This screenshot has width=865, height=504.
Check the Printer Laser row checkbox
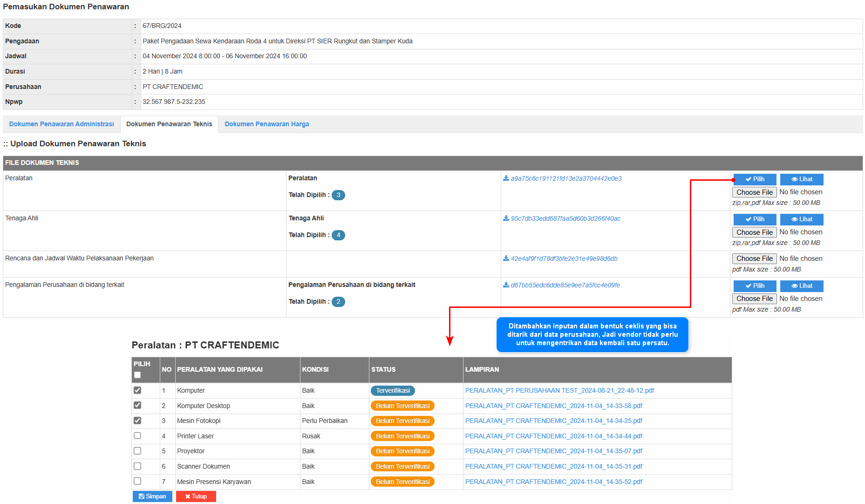(x=137, y=436)
